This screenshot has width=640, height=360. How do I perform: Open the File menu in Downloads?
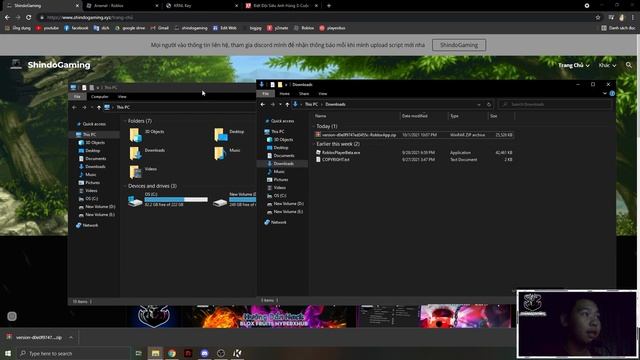[x=265, y=94]
